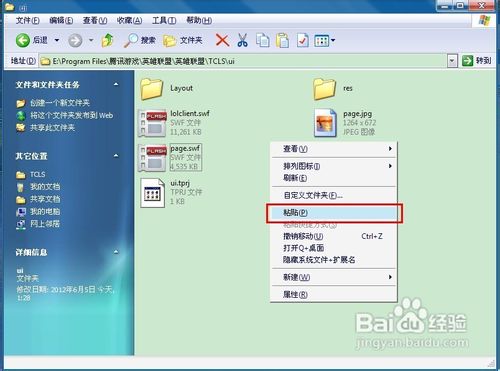Expand 新建(W) context submenu

pyautogui.click(x=333, y=277)
